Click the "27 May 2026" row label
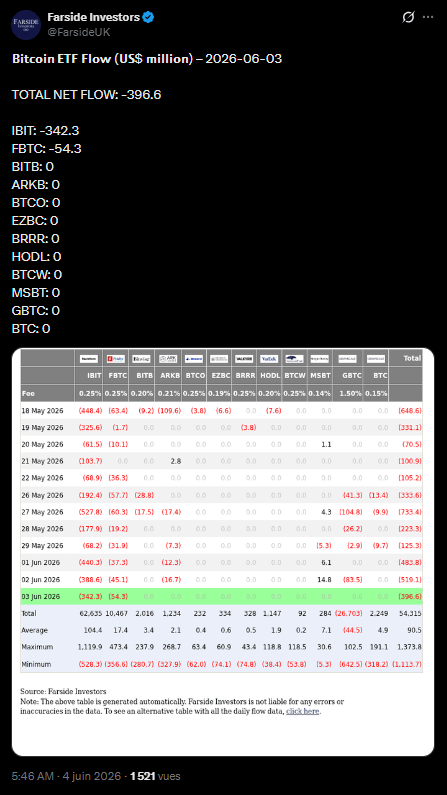 pyautogui.click(x=43, y=512)
